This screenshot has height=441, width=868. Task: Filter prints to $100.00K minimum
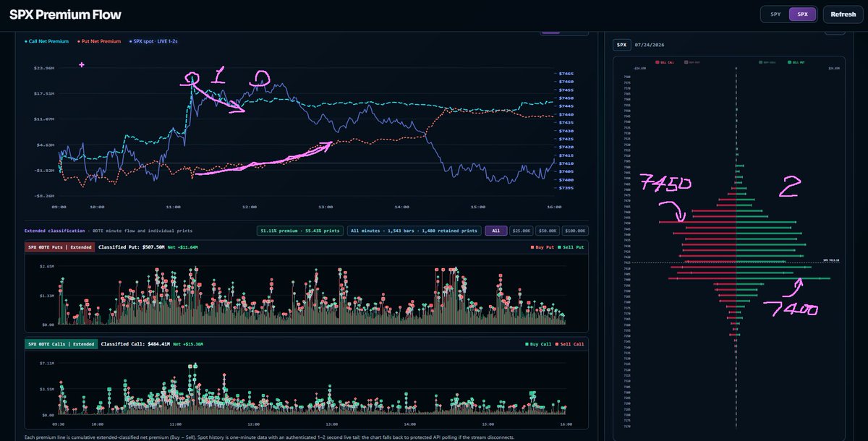coord(574,231)
